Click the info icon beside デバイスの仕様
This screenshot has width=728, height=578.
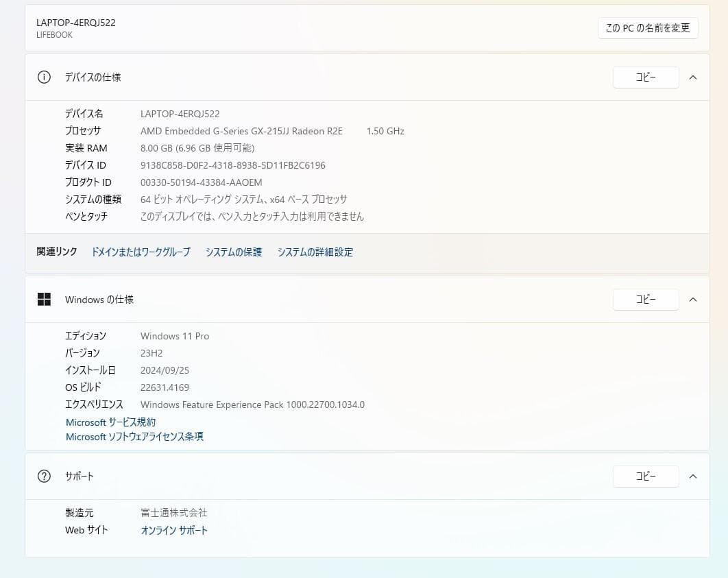tap(44, 77)
